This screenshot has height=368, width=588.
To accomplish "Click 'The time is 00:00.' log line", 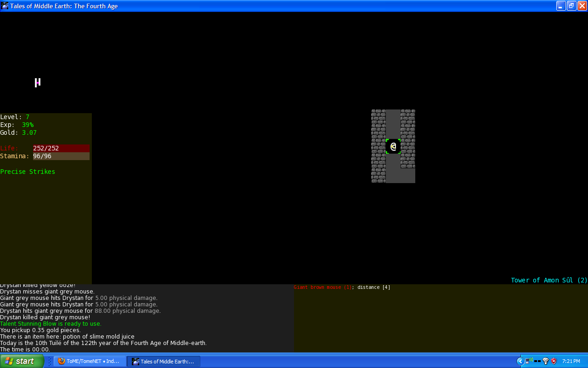I will (25, 349).
